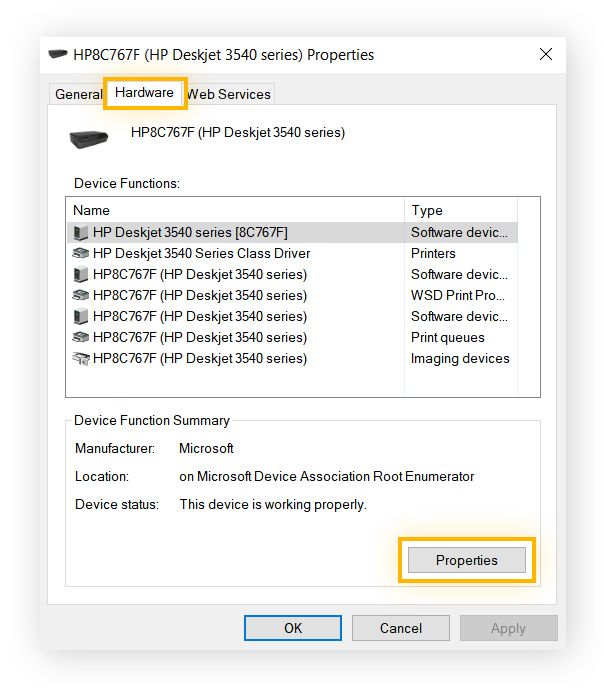604x688 pixels.
Task: Click the Apply button
Action: (508, 628)
